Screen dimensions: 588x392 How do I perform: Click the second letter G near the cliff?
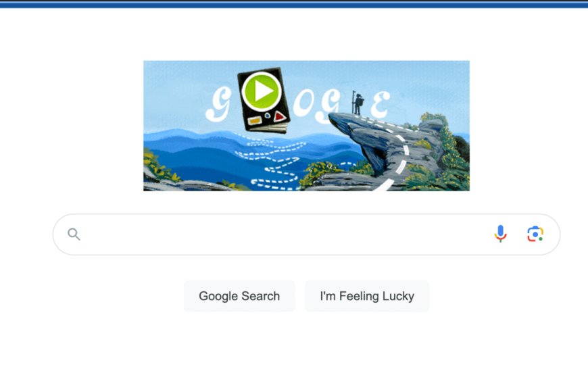click(328, 106)
